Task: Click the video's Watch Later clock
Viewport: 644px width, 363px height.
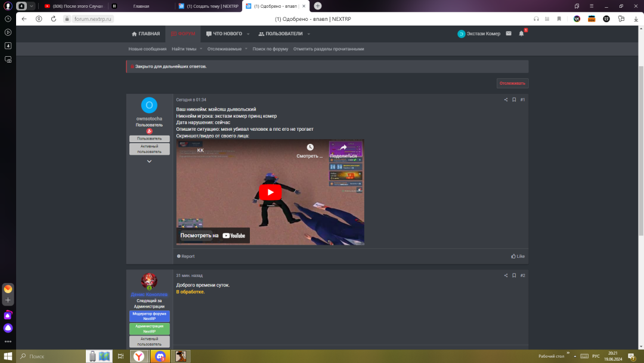Action: pos(310,147)
